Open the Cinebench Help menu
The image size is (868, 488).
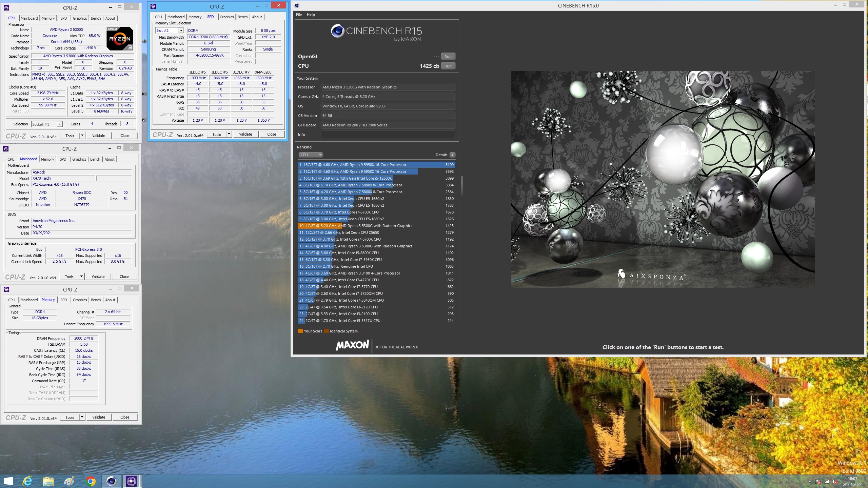coord(311,15)
